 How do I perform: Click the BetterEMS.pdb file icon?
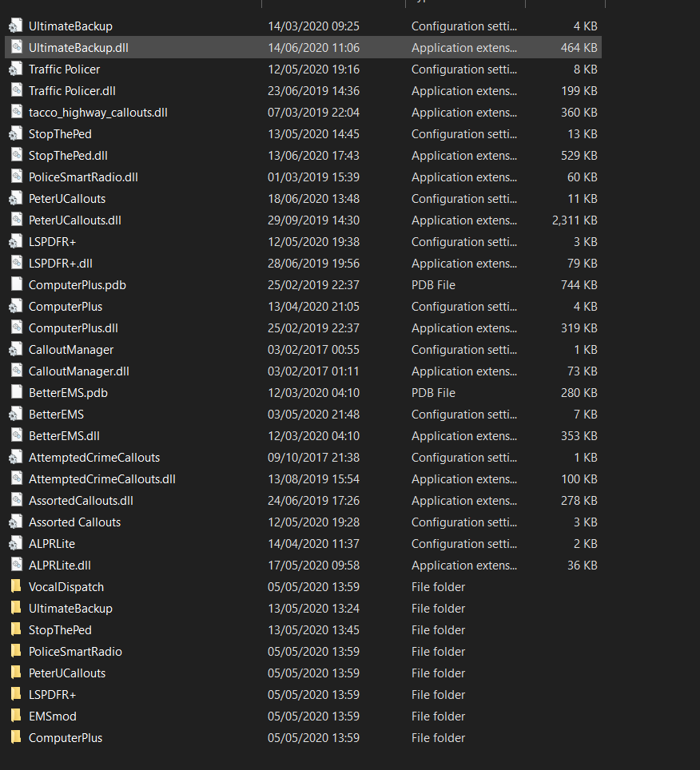pos(16,393)
